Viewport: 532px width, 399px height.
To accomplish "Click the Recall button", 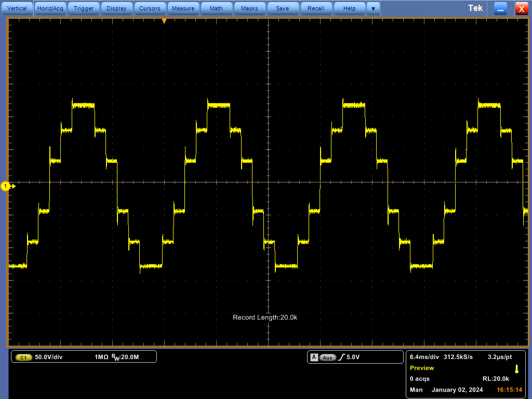I will click(316, 8).
